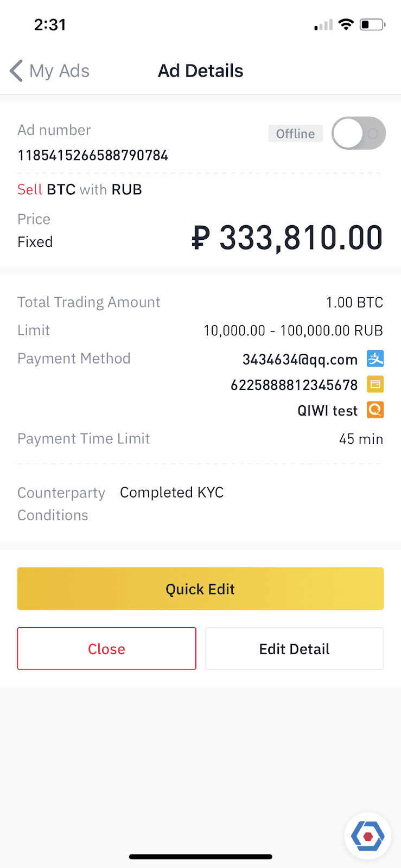
Task: Open Edit Detail
Action: tap(294, 648)
